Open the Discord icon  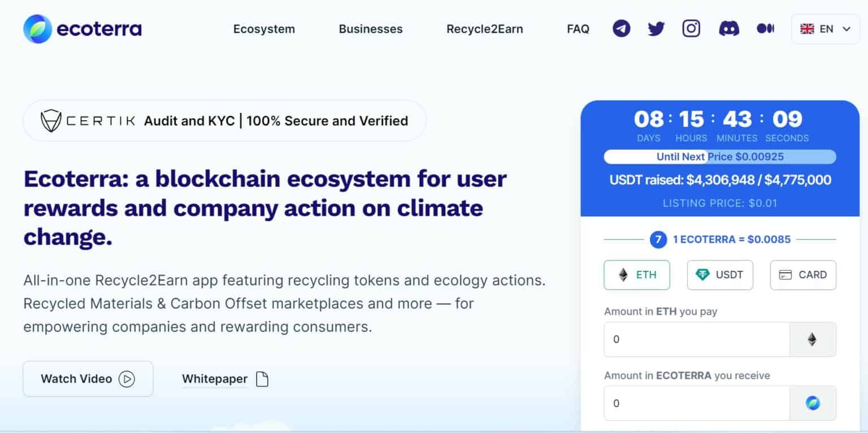coord(728,28)
